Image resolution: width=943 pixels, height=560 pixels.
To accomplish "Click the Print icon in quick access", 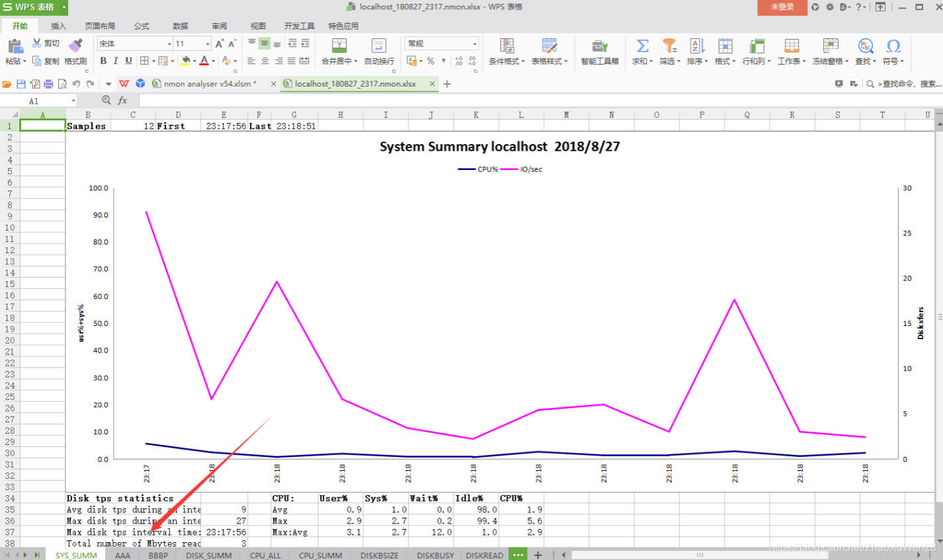I will (x=48, y=84).
